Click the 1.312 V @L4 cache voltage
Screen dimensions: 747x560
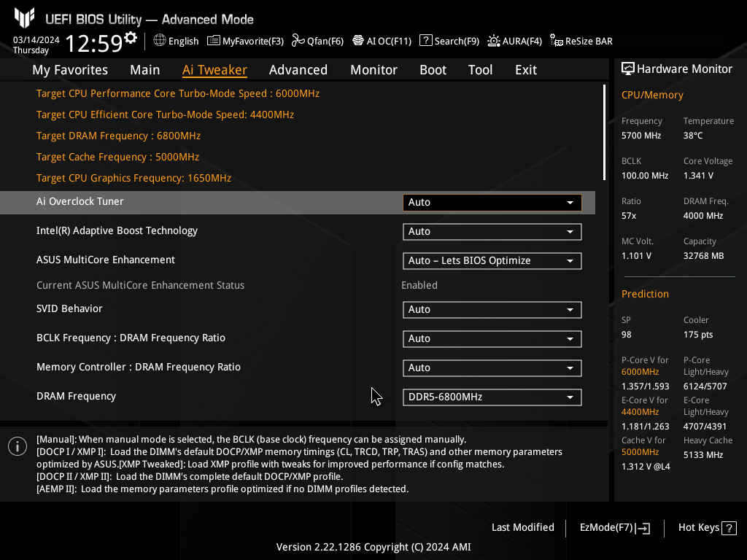646,467
